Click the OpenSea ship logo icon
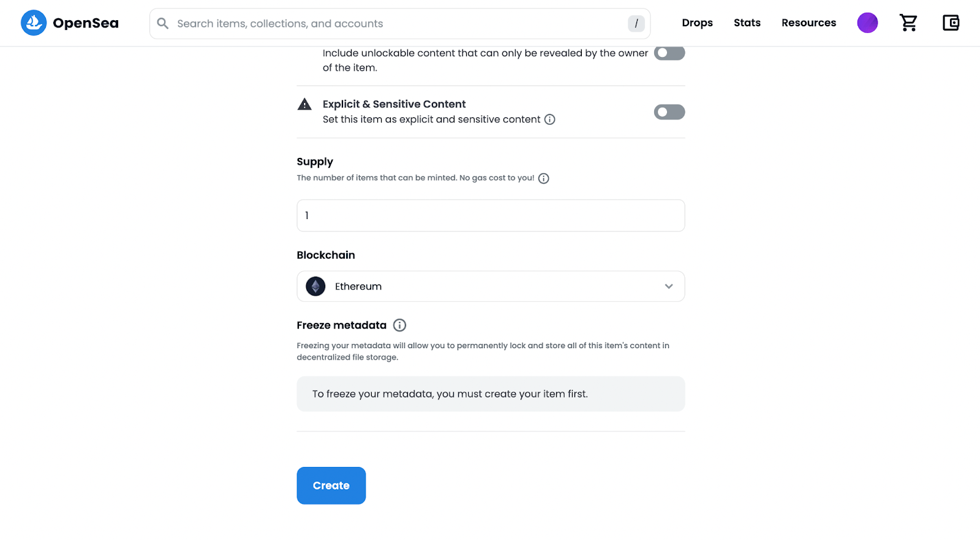The width and height of the screenshot is (980, 541). click(34, 23)
